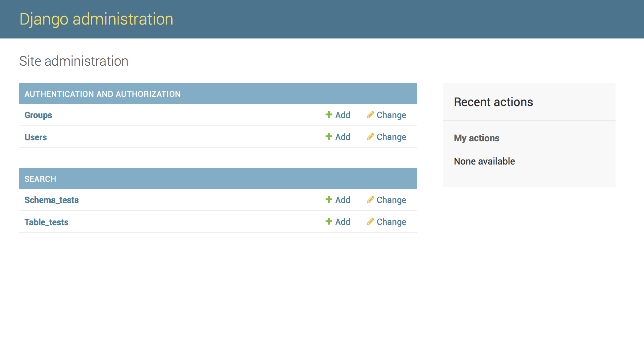Open the Users model link
Screen dimensions: 644x339
35,137
